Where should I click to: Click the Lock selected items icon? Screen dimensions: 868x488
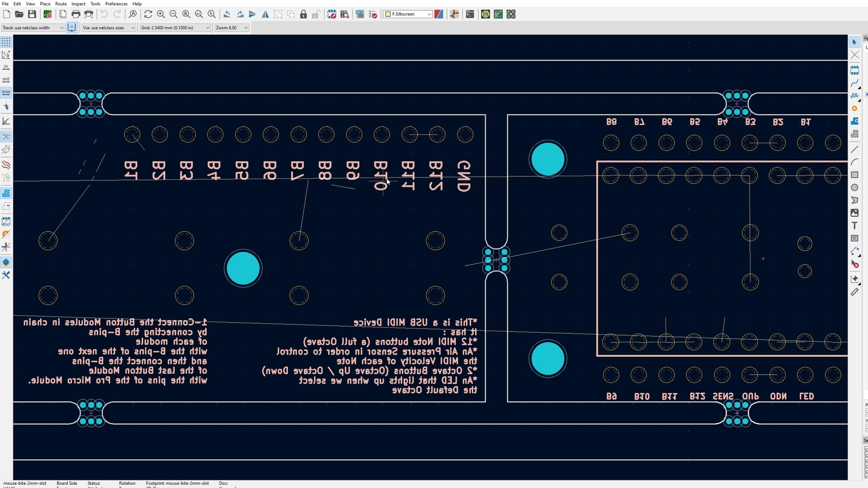tap(303, 14)
